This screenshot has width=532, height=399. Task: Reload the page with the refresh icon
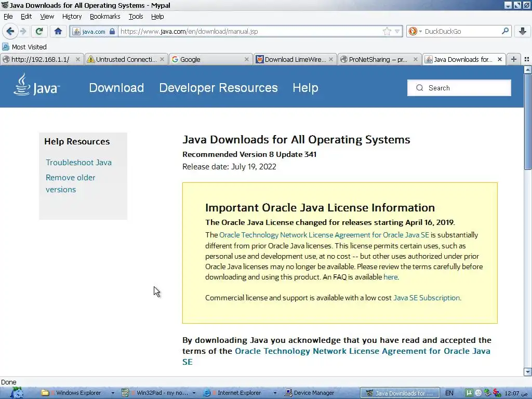[39, 32]
